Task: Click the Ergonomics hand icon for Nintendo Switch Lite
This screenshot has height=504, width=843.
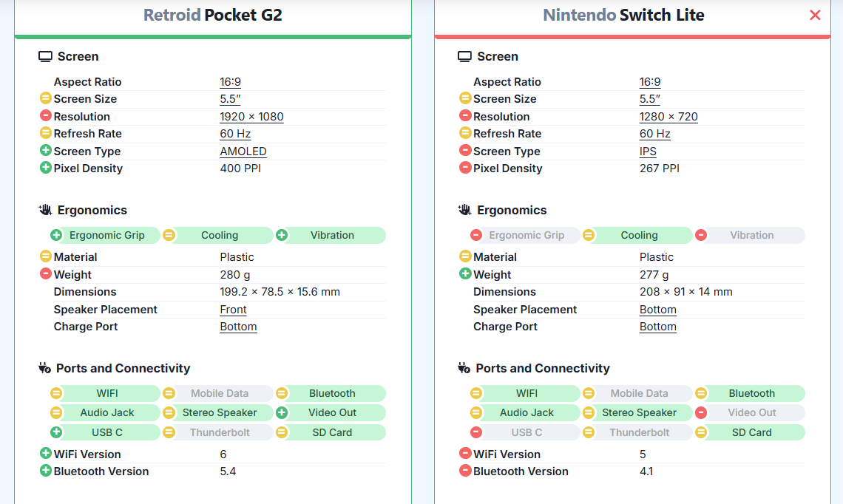Action: click(464, 210)
